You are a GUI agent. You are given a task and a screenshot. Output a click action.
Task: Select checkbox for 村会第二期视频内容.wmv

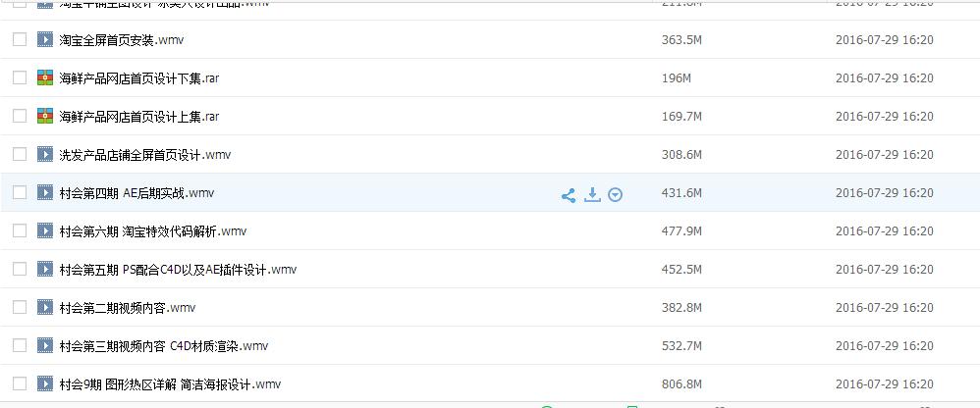coord(20,307)
